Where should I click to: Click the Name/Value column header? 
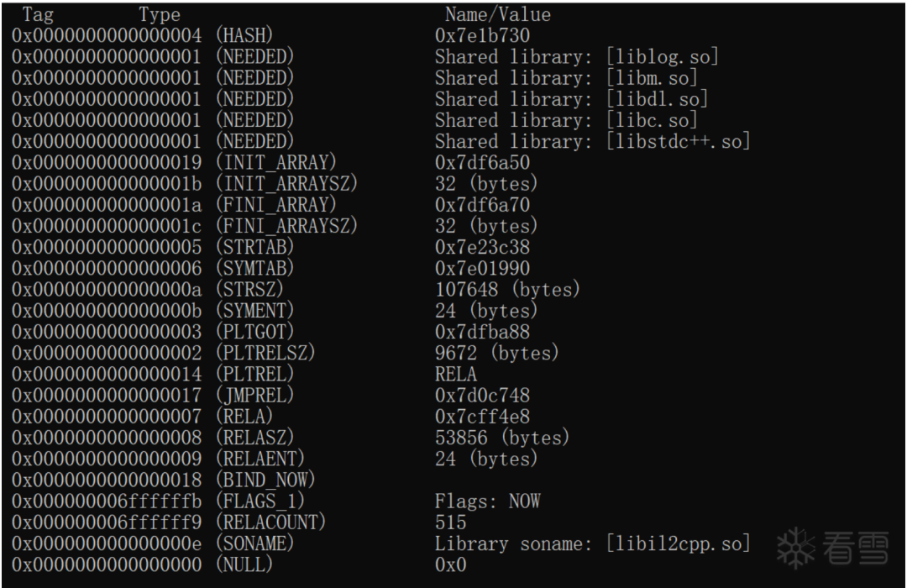(x=497, y=14)
